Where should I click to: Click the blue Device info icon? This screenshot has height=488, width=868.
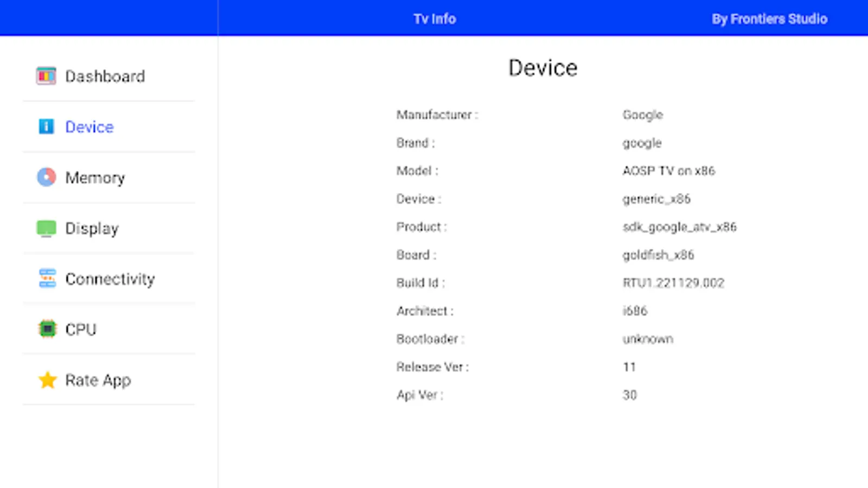coord(46,126)
